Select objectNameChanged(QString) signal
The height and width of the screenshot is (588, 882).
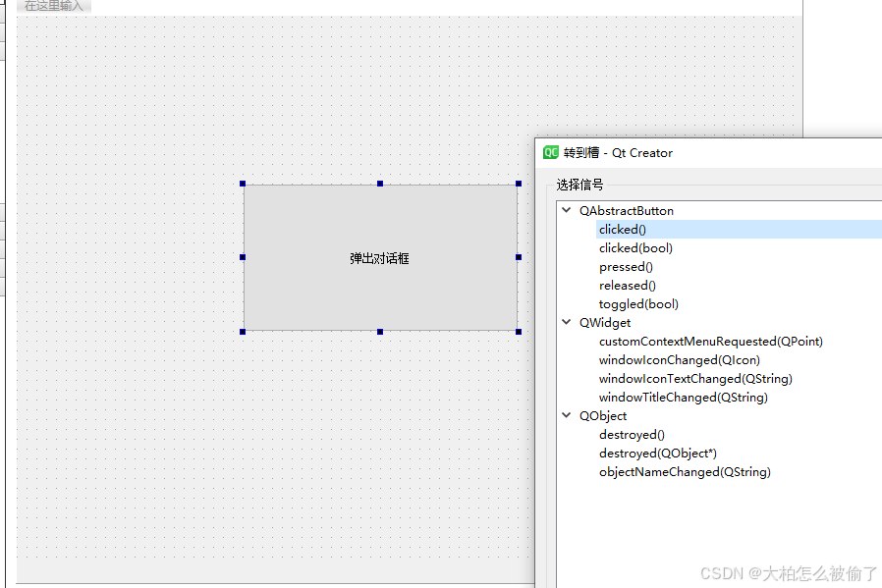tap(685, 471)
